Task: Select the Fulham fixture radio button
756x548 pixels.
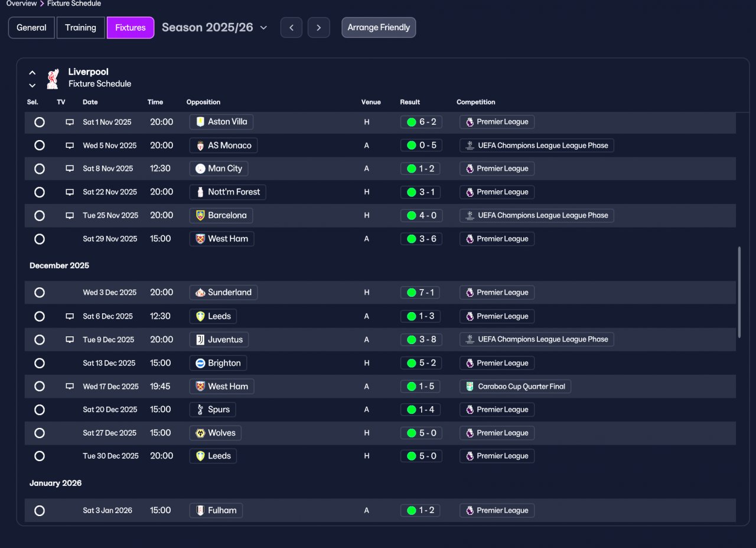Action: click(40, 511)
